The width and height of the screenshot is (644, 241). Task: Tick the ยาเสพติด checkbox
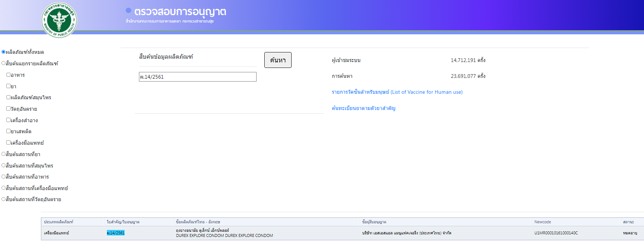tap(8, 131)
